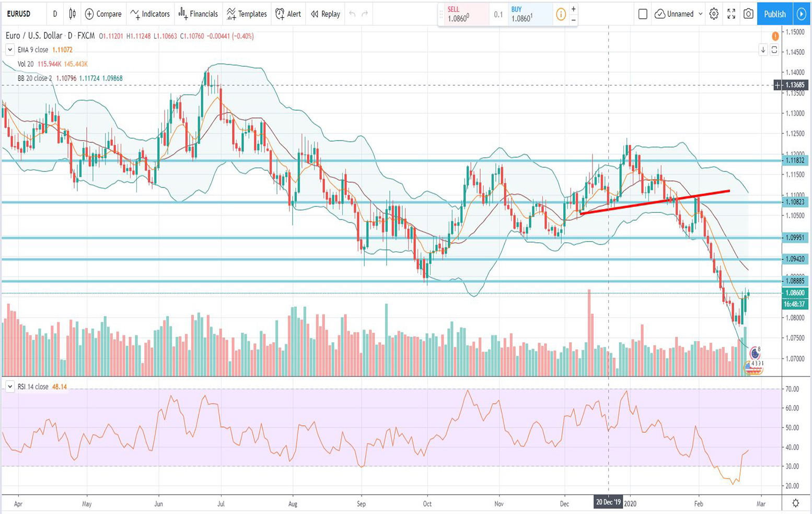Viewport: 812px width, 514px height.
Task: Change the D timeframe interval
Action: tap(55, 14)
